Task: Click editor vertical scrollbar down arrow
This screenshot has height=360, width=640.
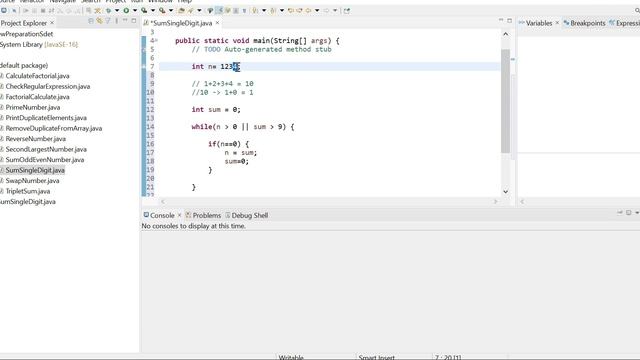Action: (506, 191)
